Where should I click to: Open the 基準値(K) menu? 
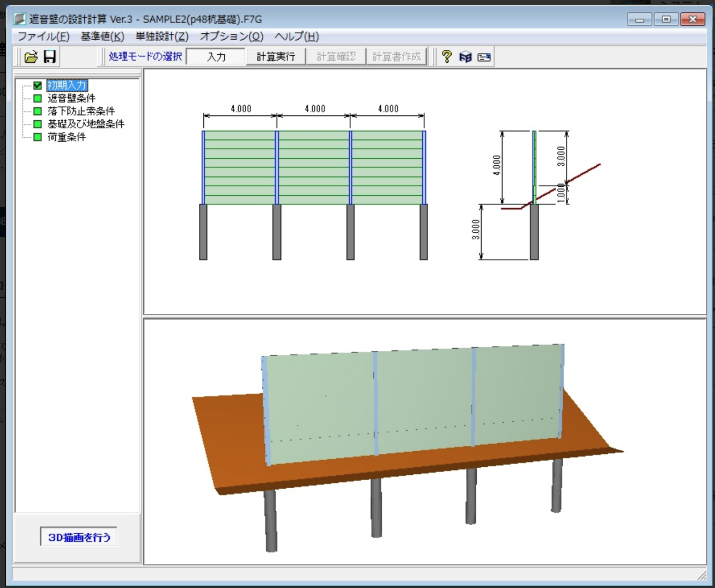point(102,36)
